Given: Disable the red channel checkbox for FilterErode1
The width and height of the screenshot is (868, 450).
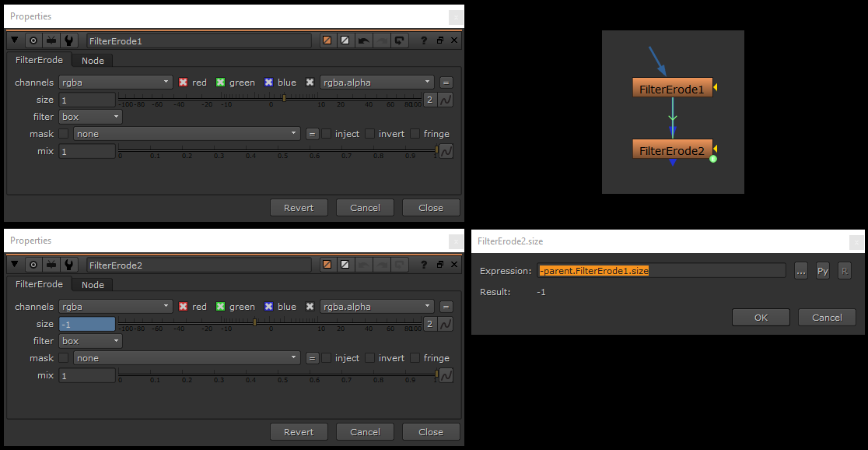Looking at the screenshot, I should [x=185, y=82].
